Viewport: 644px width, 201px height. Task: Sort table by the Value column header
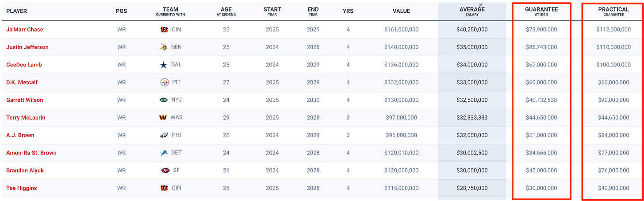(401, 11)
